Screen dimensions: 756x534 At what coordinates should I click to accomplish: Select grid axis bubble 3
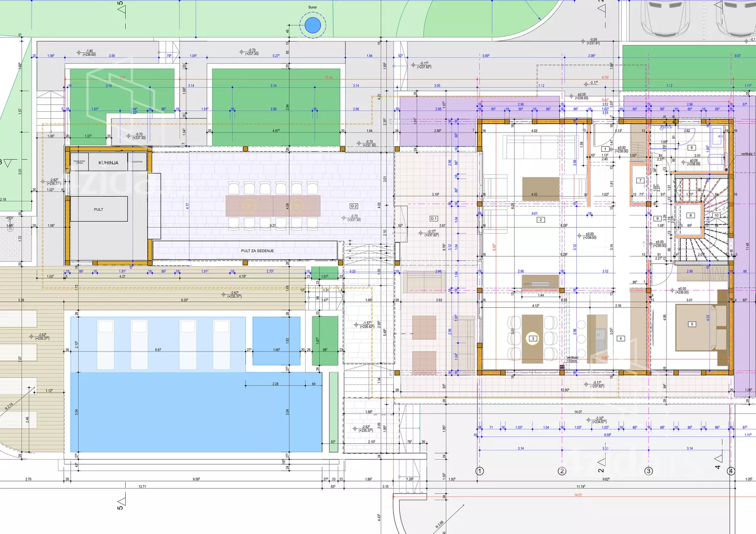649,471
